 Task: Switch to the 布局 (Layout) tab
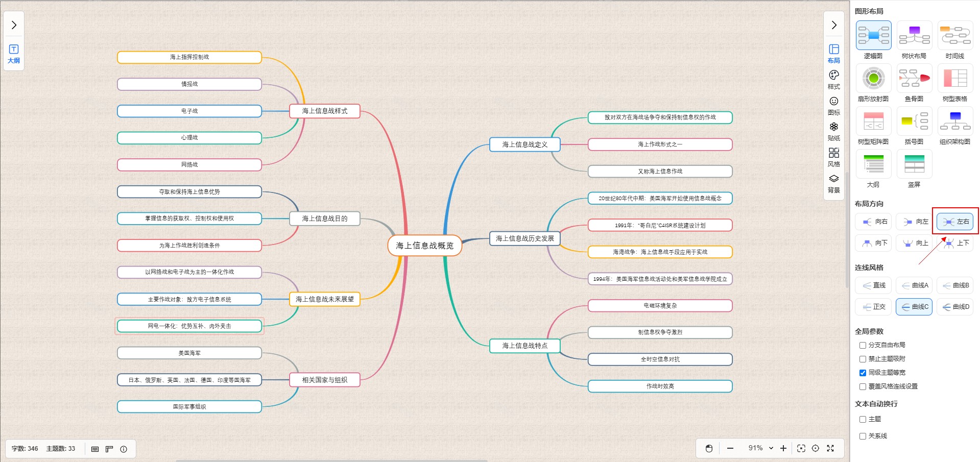click(x=833, y=53)
